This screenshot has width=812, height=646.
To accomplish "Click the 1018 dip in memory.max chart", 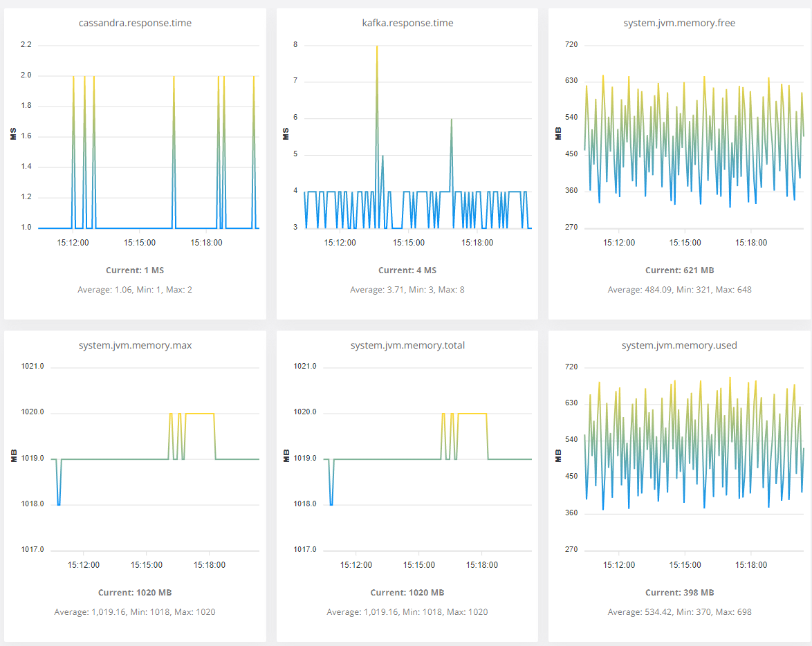I will pyautogui.click(x=59, y=504).
